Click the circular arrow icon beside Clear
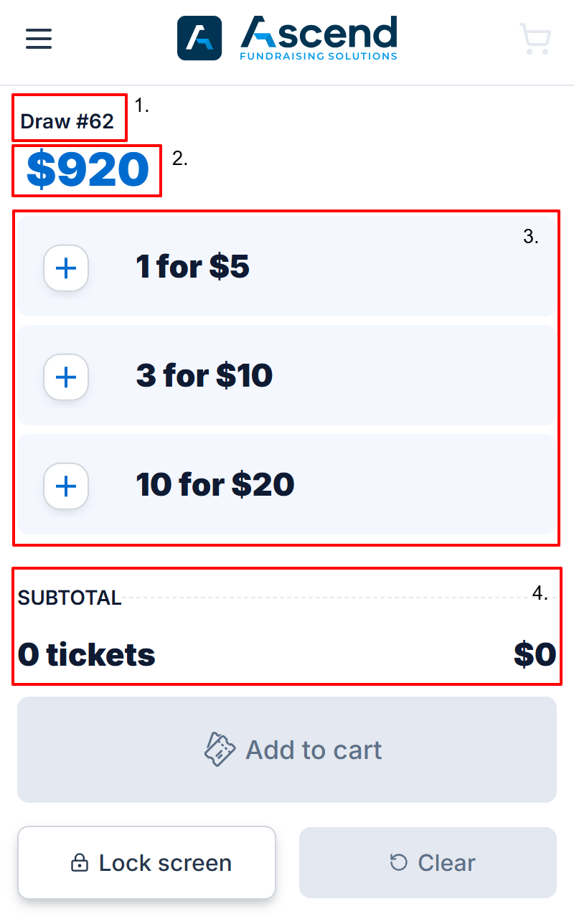The width and height of the screenshot is (574, 924). pos(398,862)
